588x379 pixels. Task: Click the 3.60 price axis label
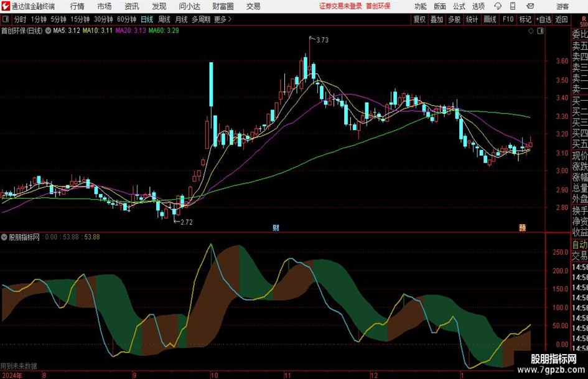click(x=562, y=61)
